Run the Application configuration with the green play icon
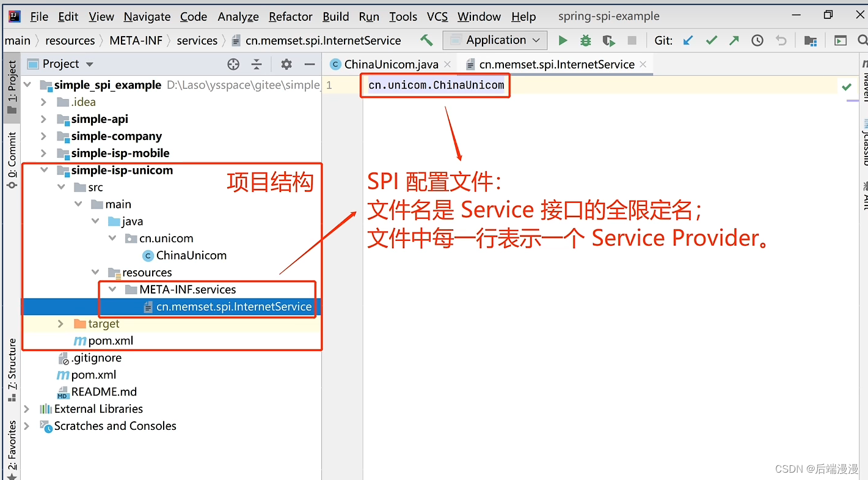This screenshot has width=868, height=480. pyautogui.click(x=563, y=40)
